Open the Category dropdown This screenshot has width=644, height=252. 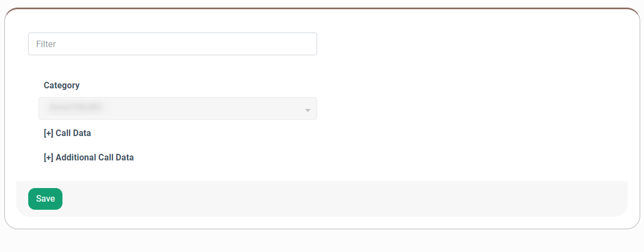(178, 108)
